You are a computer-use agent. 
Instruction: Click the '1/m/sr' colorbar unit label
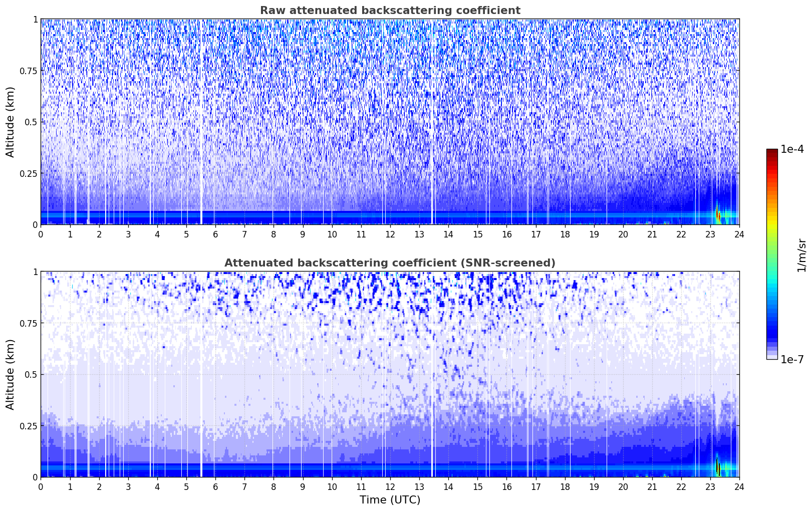pyautogui.click(x=801, y=254)
